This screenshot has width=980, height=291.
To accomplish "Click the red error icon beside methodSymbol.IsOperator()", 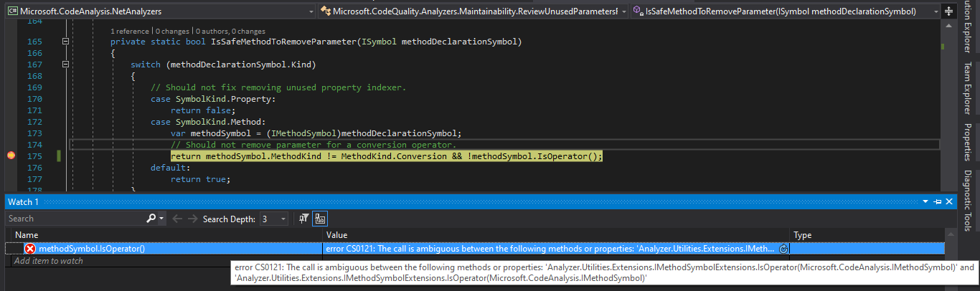I will pyautogui.click(x=30, y=249).
